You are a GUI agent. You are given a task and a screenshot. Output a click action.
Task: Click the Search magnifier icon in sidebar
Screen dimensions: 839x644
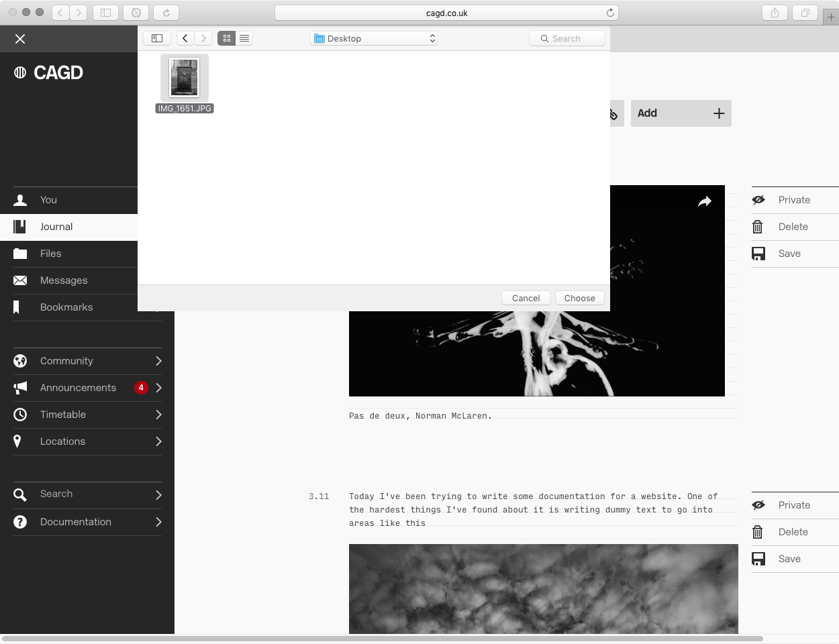click(20, 495)
